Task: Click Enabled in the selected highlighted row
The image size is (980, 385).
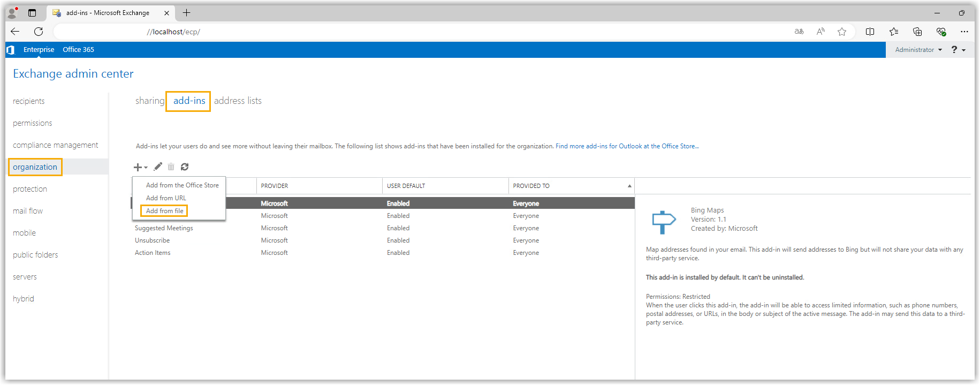Action: click(398, 203)
